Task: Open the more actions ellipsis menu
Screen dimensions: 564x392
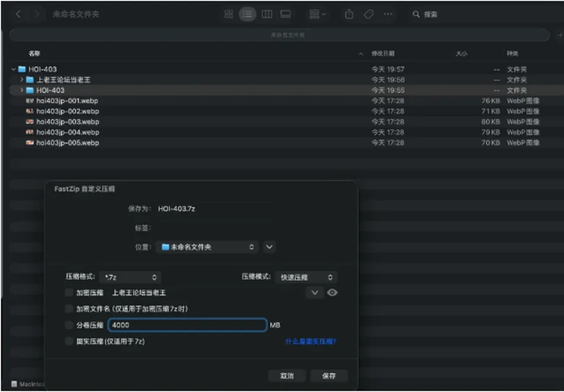Action: [388, 14]
